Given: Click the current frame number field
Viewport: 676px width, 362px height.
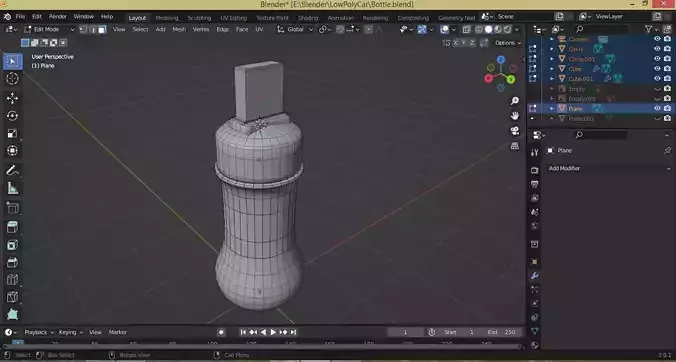Looking at the screenshot, I should pos(405,332).
